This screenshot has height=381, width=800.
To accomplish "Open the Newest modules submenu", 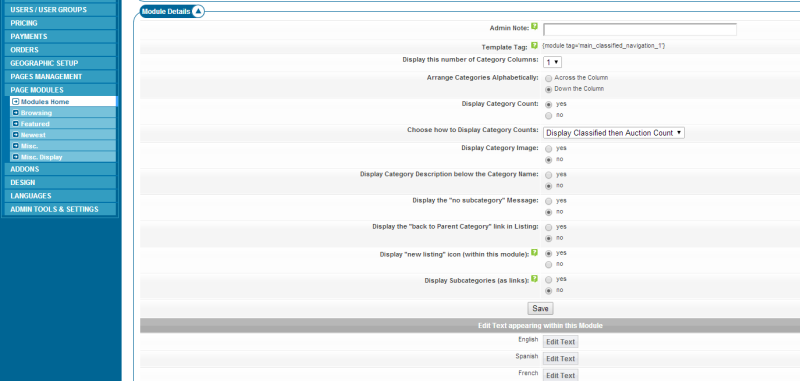I will pos(63,135).
